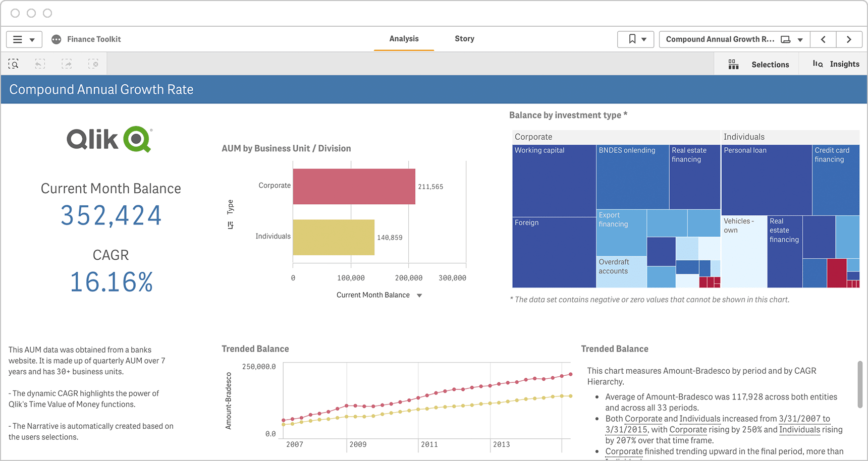Go to the previous sheet arrow
Image resolution: width=868 pixels, height=461 pixels.
click(823, 39)
